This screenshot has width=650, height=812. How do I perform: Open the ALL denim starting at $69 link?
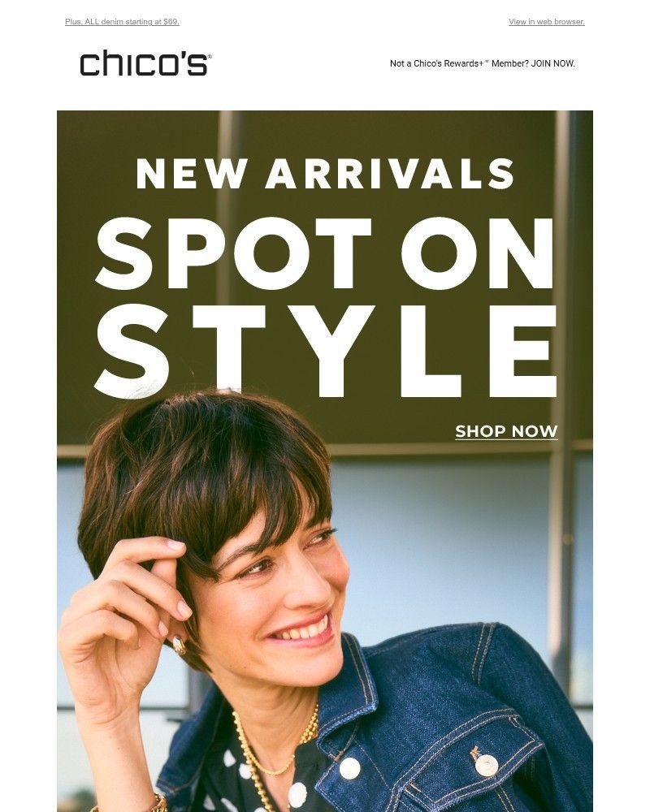122,22
